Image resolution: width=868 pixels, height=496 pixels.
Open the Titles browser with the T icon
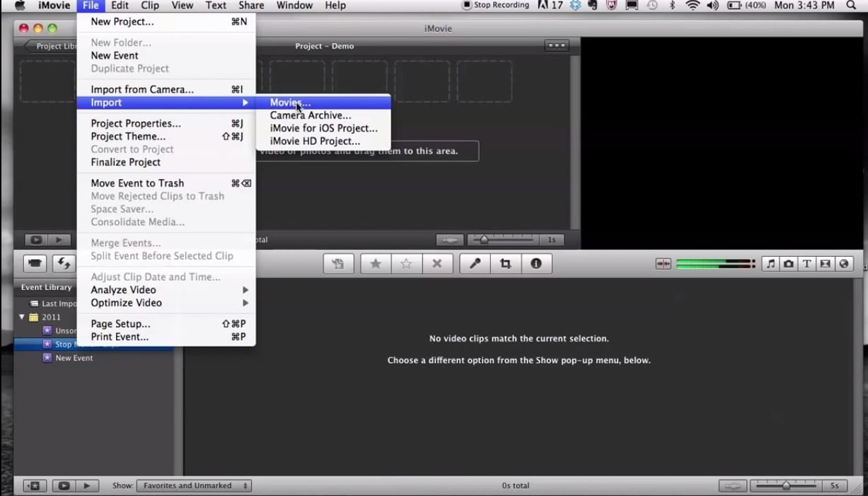click(806, 263)
